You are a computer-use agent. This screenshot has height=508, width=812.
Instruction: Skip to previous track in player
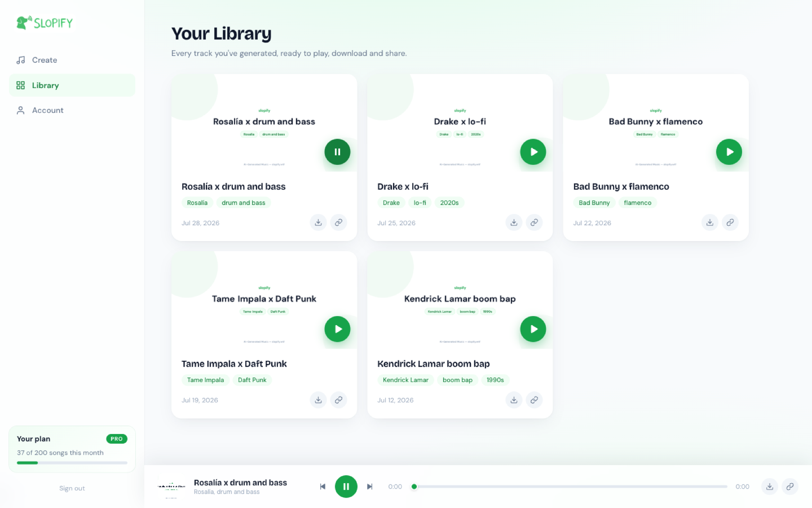323,487
